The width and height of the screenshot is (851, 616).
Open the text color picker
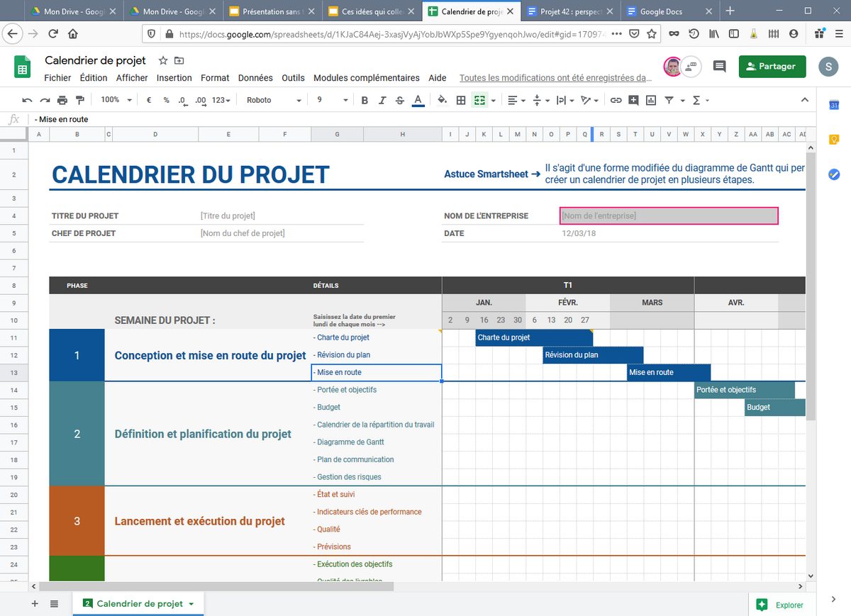pyautogui.click(x=418, y=100)
